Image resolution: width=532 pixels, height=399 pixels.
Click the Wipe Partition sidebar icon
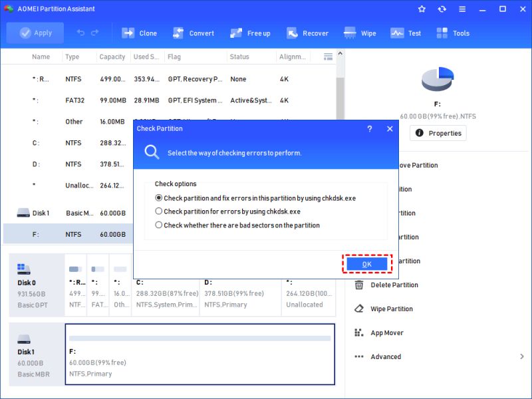pyautogui.click(x=360, y=309)
